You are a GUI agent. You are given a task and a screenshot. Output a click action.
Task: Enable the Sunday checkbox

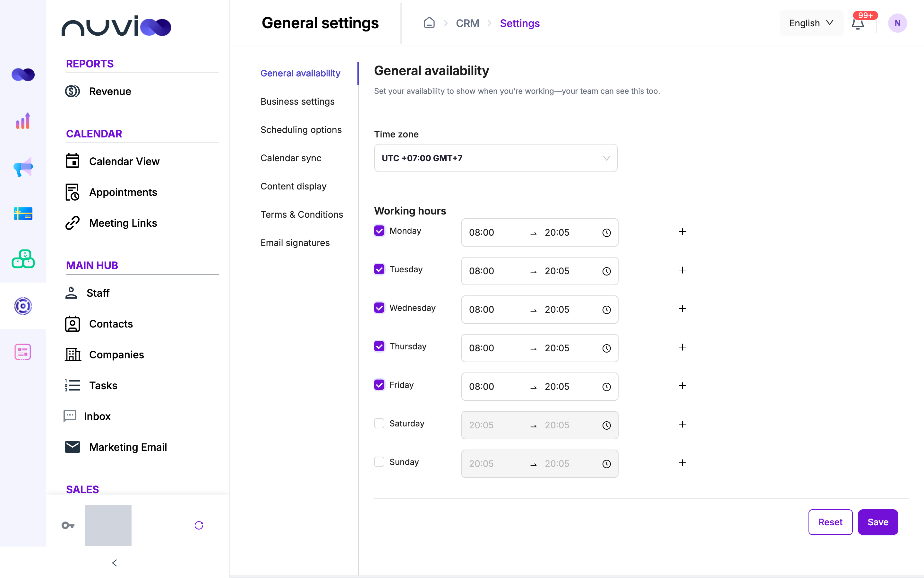tap(379, 462)
